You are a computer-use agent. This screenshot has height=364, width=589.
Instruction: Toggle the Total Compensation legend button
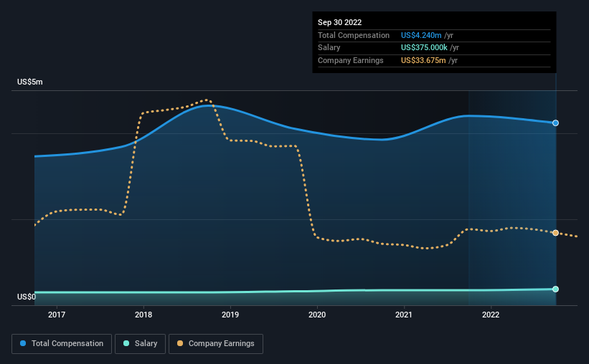click(x=62, y=343)
